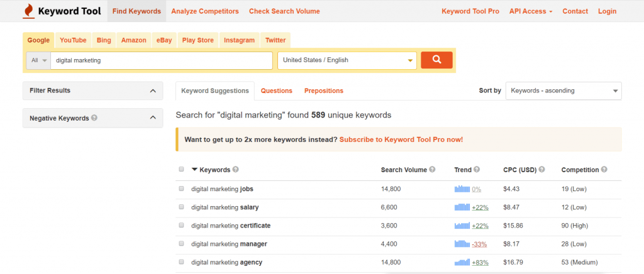This screenshot has height=274, width=644.
Task: Switch to the Amazon tab
Action: click(x=133, y=40)
